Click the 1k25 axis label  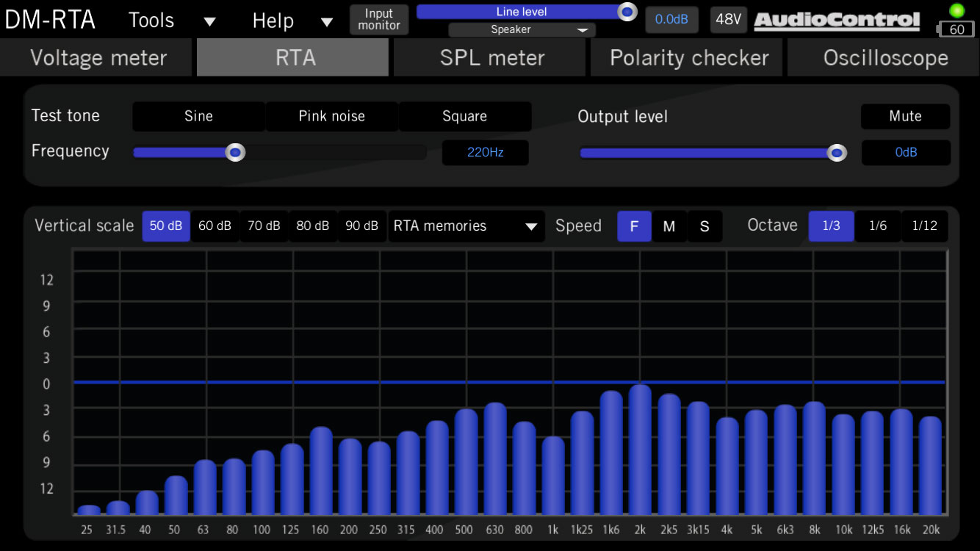[582, 530]
